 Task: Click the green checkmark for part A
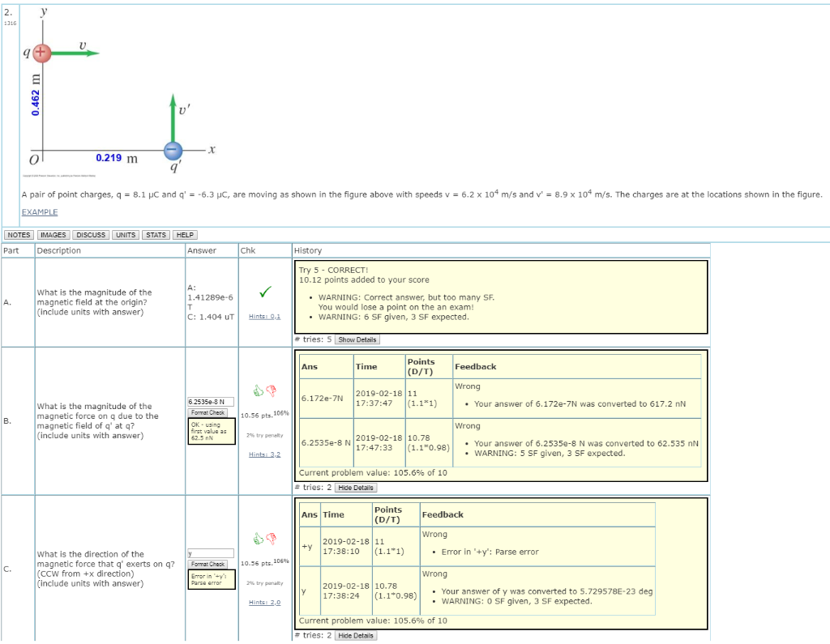[x=265, y=292]
